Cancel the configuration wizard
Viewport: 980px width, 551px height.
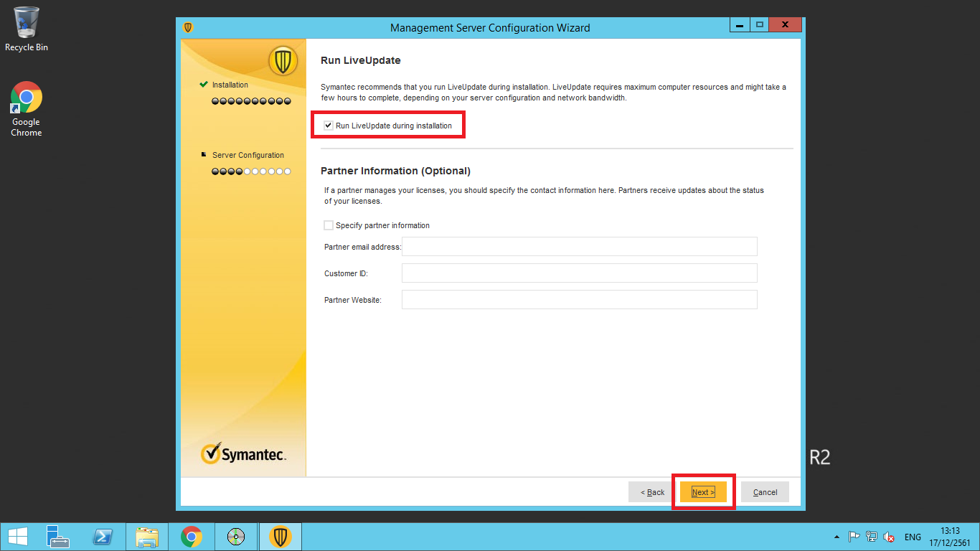pyautogui.click(x=765, y=492)
